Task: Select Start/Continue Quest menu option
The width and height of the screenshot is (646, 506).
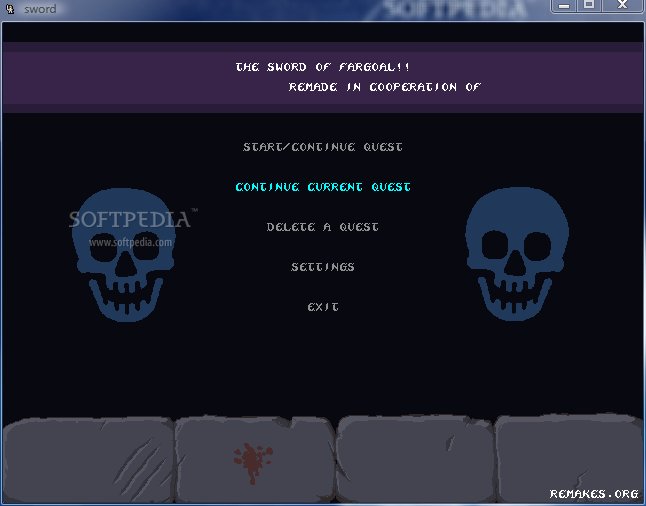Action: pos(323,147)
